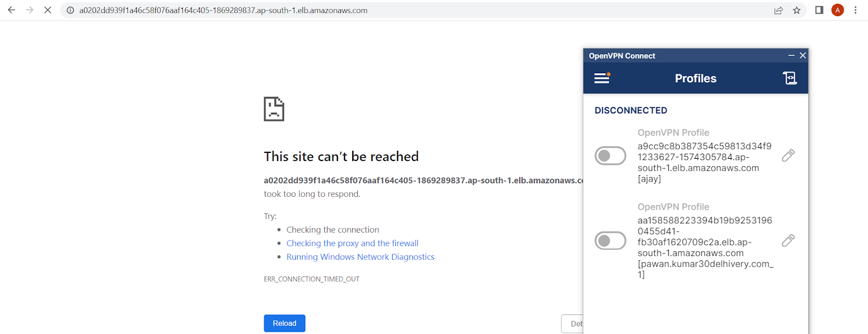The width and height of the screenshot is (868, 334).
Task: Go forward in browser history
Action: pos(30,10)
